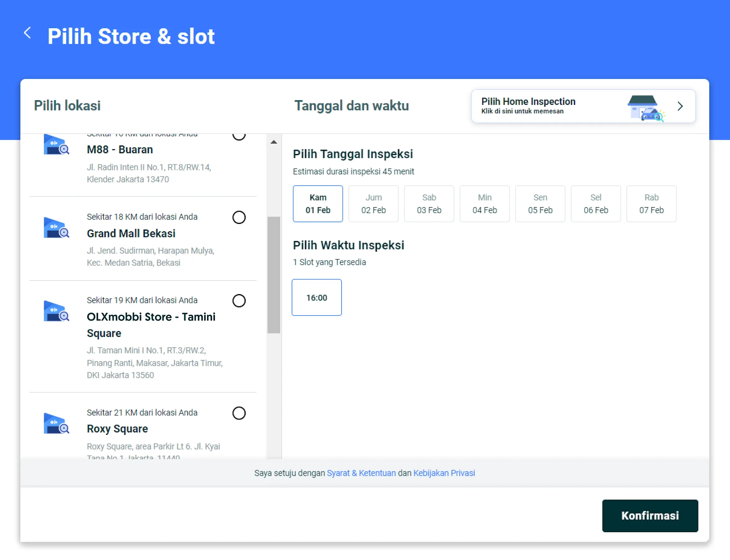Click the 'Jl. Taman Mini I No.1' address
Viewport: 730px width, 560px height.
[155, 363]
